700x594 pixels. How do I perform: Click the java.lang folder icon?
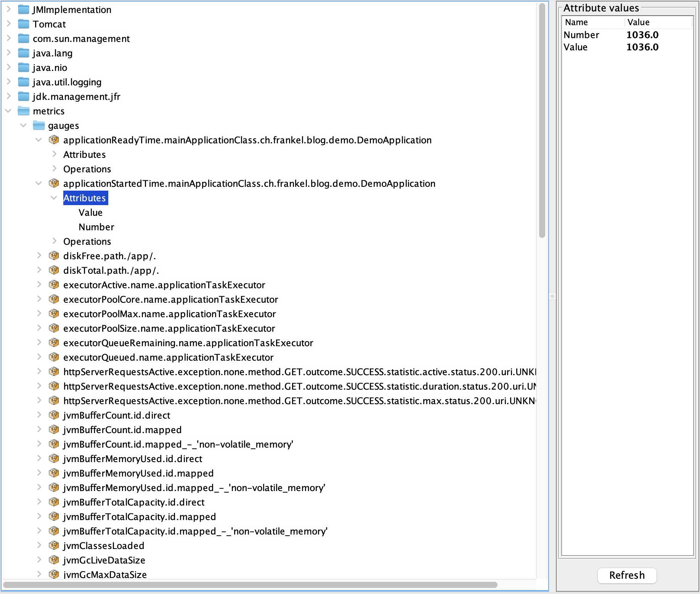pos(23,53)
